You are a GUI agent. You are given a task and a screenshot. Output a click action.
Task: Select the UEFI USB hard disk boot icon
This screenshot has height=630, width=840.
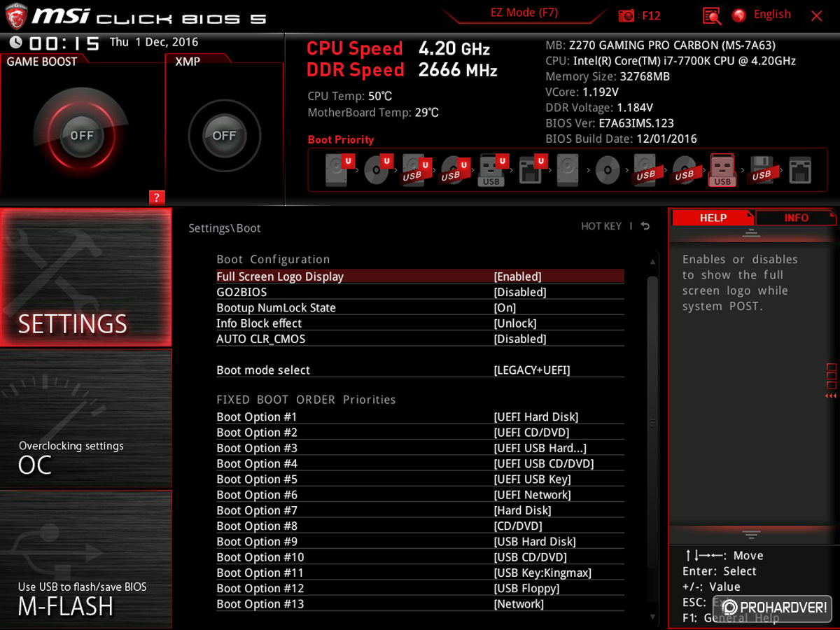(416, 170)
